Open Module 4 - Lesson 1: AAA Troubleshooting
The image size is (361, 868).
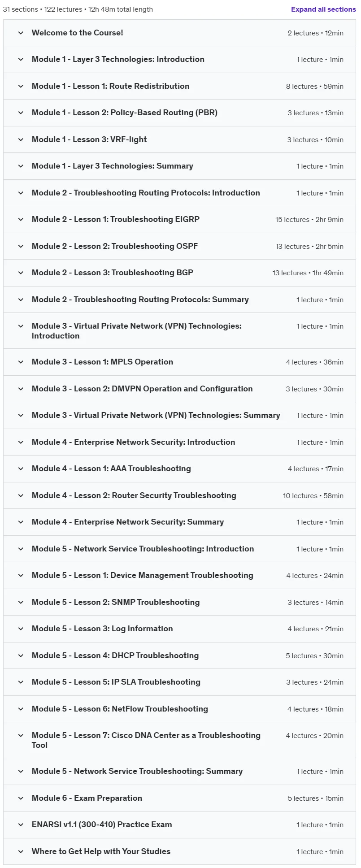[179, 469]
